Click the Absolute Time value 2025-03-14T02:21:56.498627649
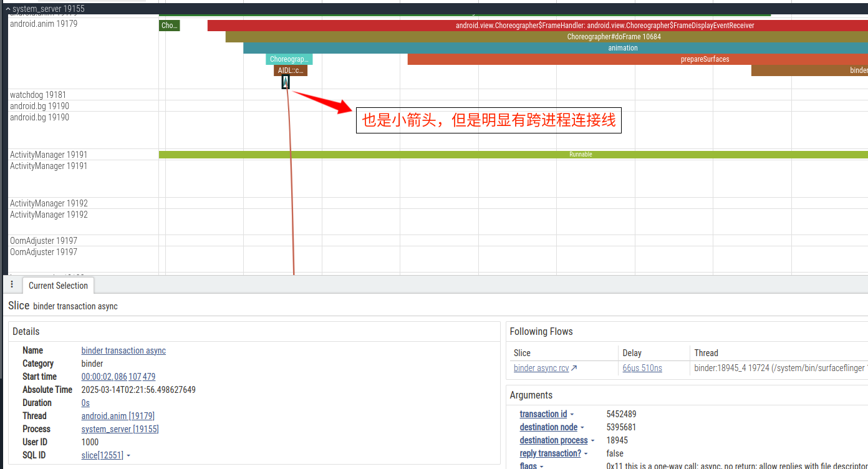This screenshot has height=469, width=868. tap(138, 390)
